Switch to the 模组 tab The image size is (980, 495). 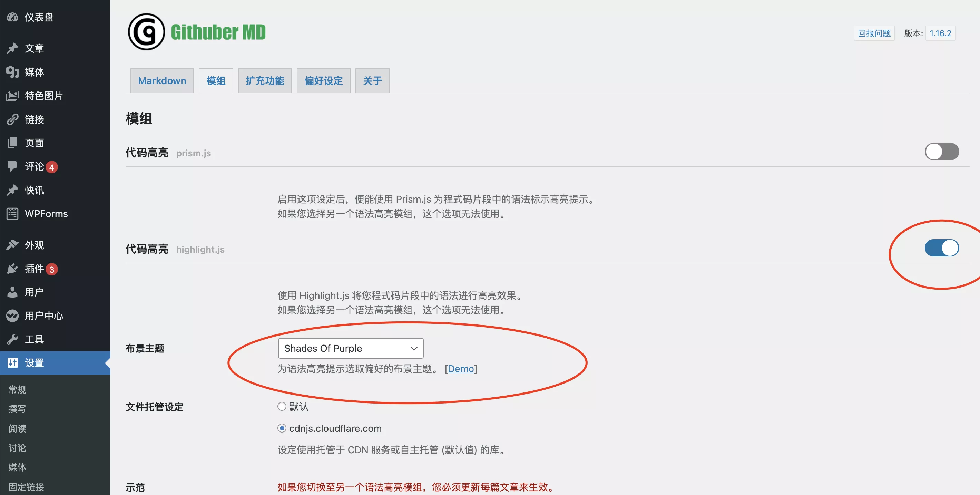(216, 81)
